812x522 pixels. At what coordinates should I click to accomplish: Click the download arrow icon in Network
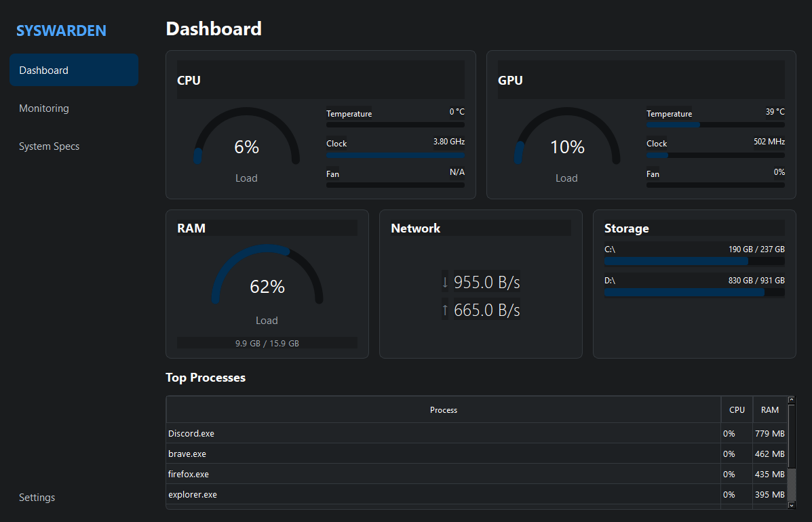point(445,282)
